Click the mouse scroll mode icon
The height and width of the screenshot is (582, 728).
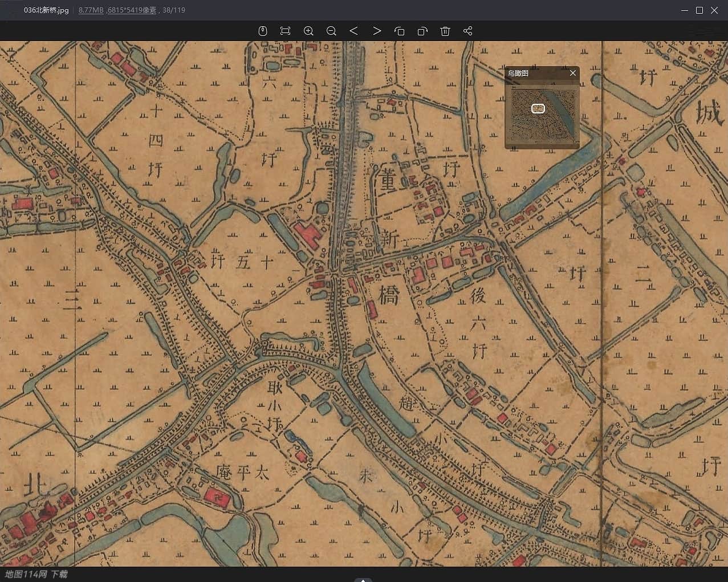point(263,31)
